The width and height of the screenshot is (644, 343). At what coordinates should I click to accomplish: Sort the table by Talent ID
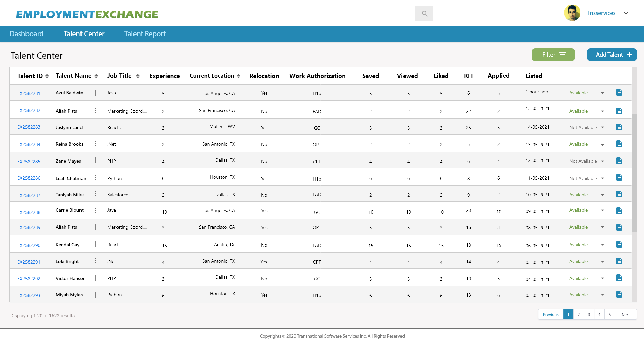coord(47,76)
